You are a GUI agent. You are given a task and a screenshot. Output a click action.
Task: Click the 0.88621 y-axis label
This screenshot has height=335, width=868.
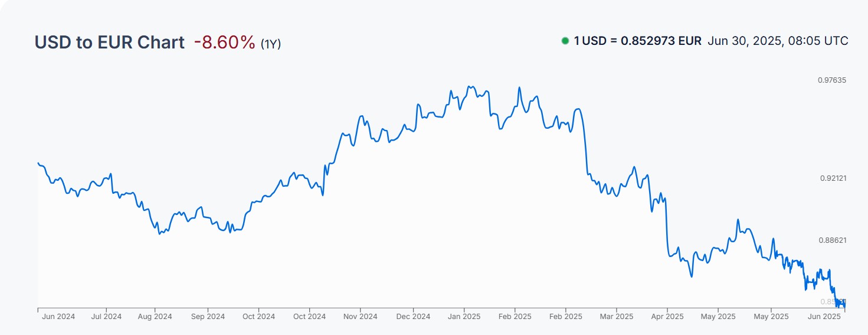832,240
